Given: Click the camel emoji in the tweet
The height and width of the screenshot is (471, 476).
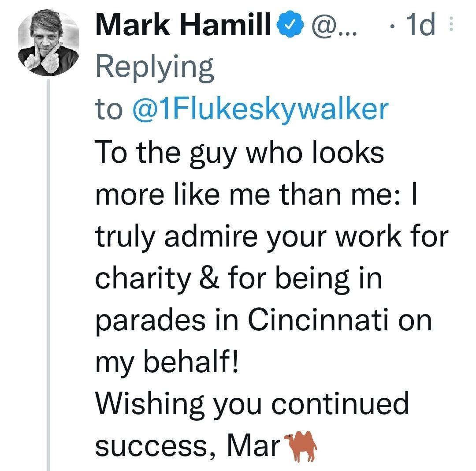Looking at the screenshot, I should click(301, 446).
